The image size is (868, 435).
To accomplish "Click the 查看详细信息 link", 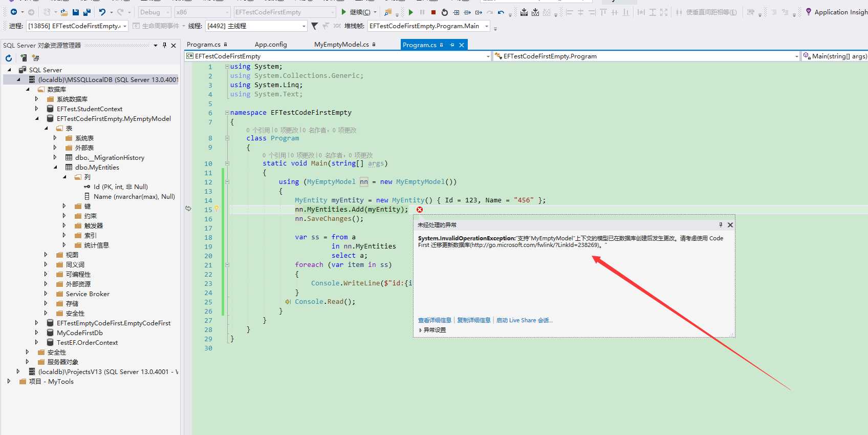I will [435, 320].
